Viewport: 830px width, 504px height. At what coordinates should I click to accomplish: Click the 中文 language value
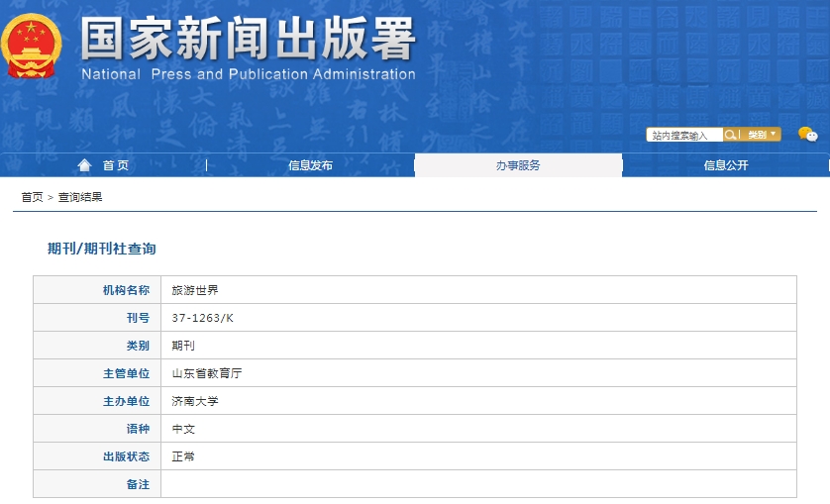[183, 429]
